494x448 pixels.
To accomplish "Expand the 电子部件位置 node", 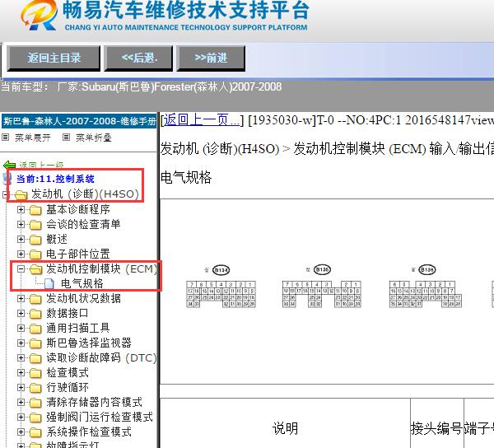I will tap(21, 254).
